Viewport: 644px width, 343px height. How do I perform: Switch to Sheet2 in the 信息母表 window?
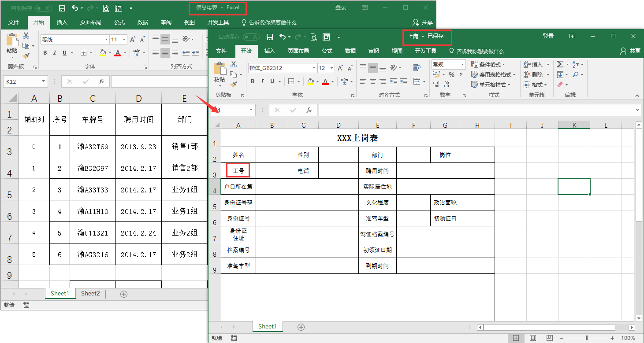[90, 294]
